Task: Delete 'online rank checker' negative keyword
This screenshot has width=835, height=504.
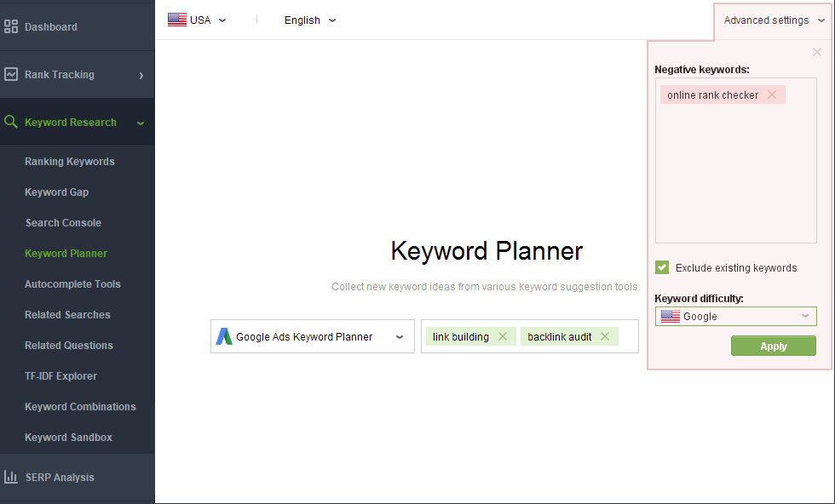Action: [x=772, y=94]
